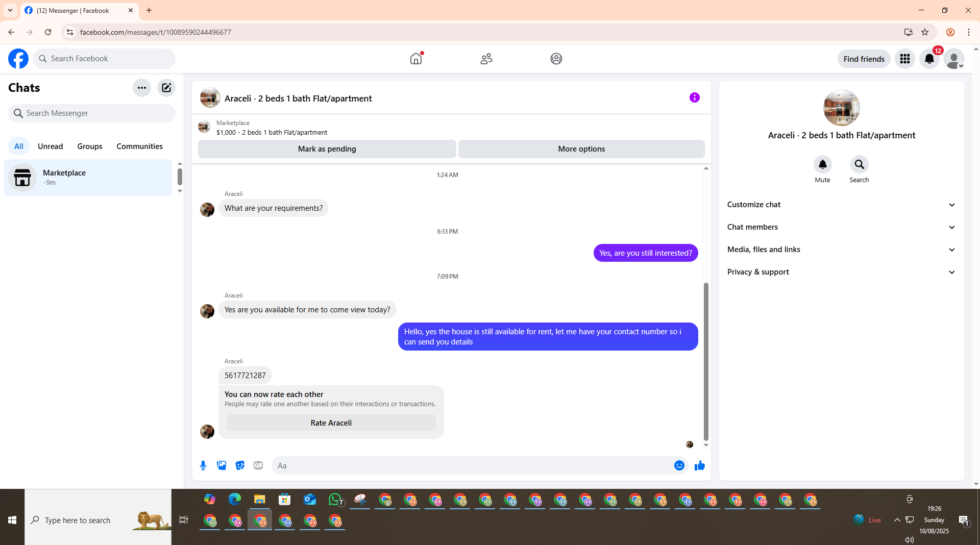Click the chat list scrollbar thumb
This screenshot has height=545, width=980.
[x=180, y=177]
